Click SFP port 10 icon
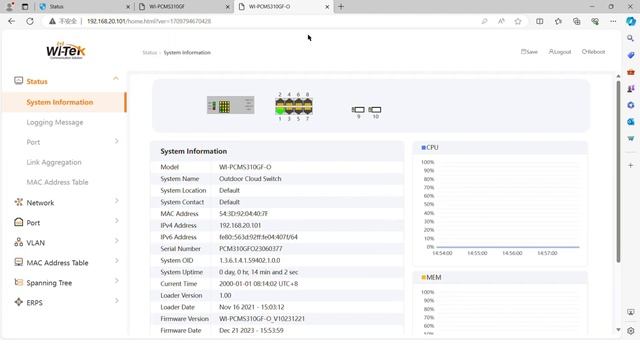 pyautogui.click(x=375, y=109)
